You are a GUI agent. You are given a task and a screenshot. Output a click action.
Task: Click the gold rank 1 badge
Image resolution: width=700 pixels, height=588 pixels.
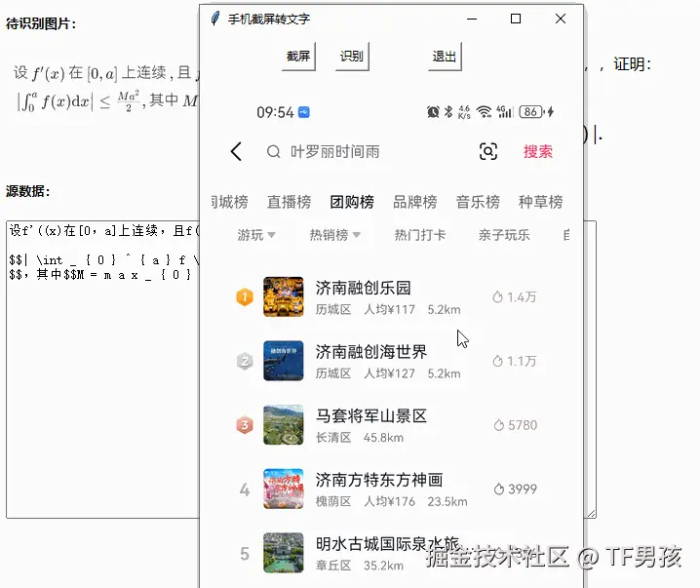(x=245, y=296)
